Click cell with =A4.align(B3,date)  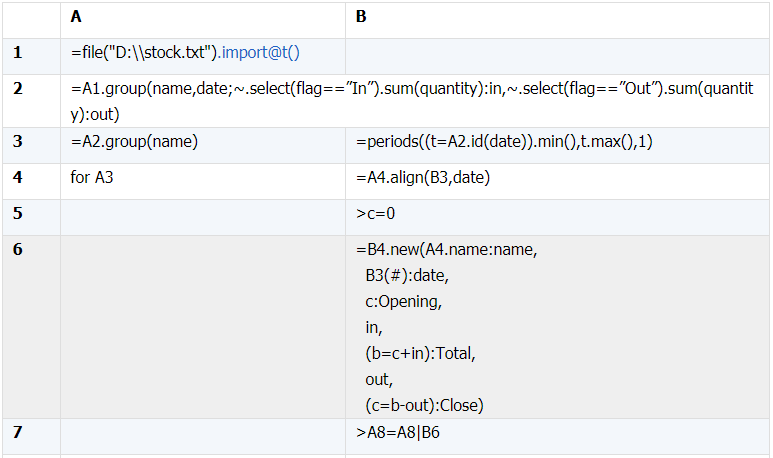[x=557, y=181]
